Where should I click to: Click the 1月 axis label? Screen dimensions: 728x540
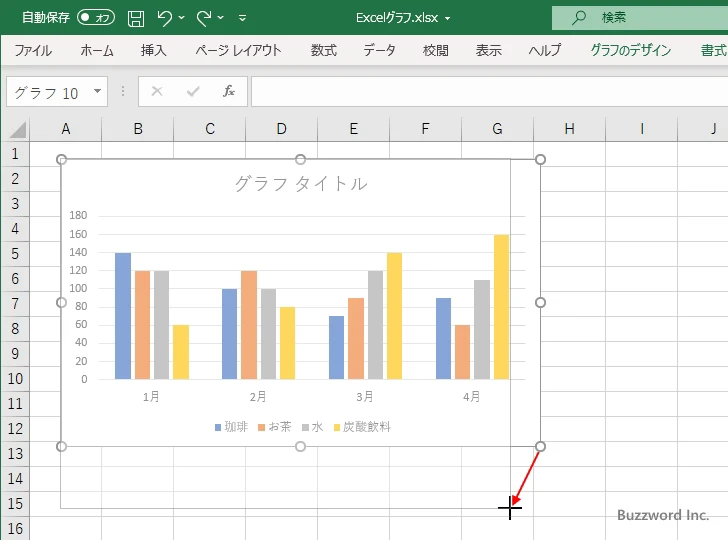pyautogui.click(x=151, y=397)
